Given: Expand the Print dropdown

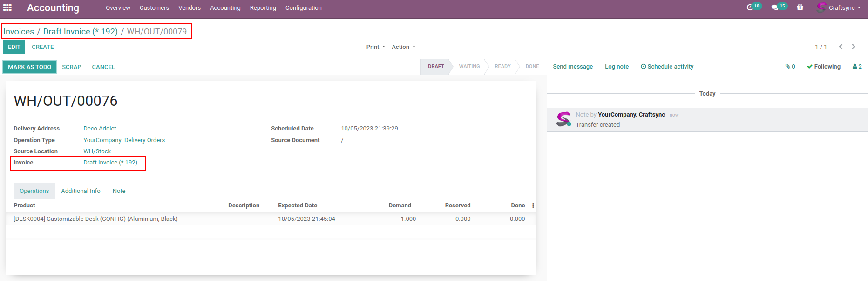Looking at the screenshot, I should coord(375,47).
